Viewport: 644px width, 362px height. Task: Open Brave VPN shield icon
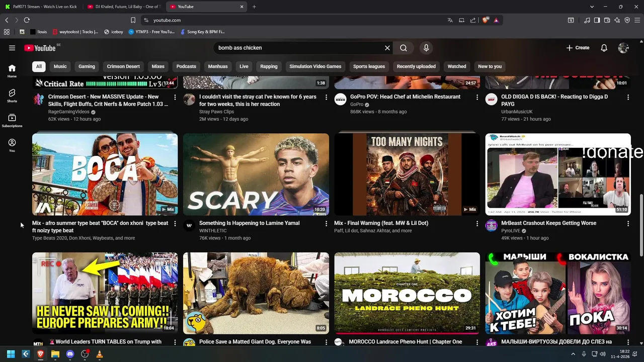(627, 20)
